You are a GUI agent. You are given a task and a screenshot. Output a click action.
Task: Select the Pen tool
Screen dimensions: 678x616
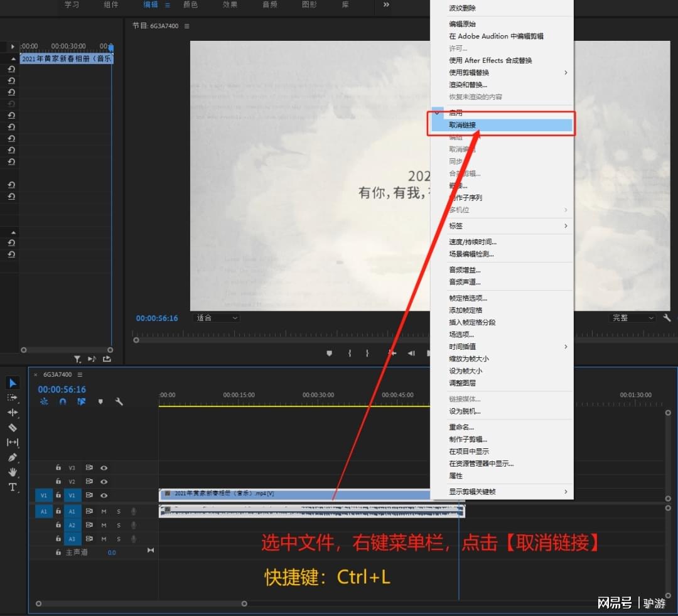point(13,457)
